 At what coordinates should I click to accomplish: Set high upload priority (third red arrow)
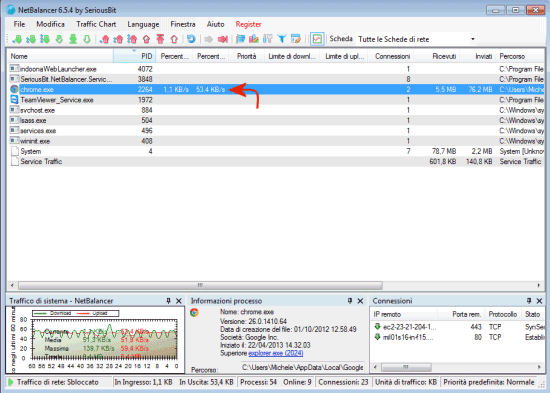(x=132, y=39)
